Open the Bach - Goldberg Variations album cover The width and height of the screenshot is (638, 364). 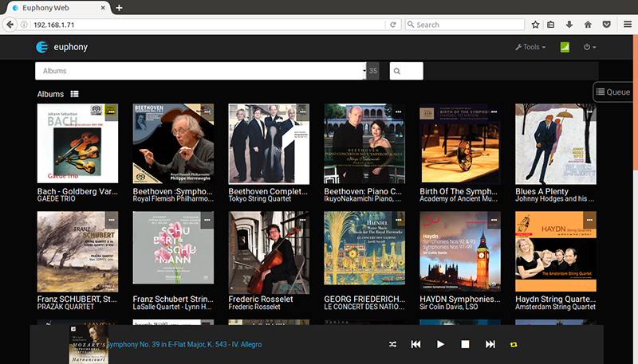[x=77, y=143]
